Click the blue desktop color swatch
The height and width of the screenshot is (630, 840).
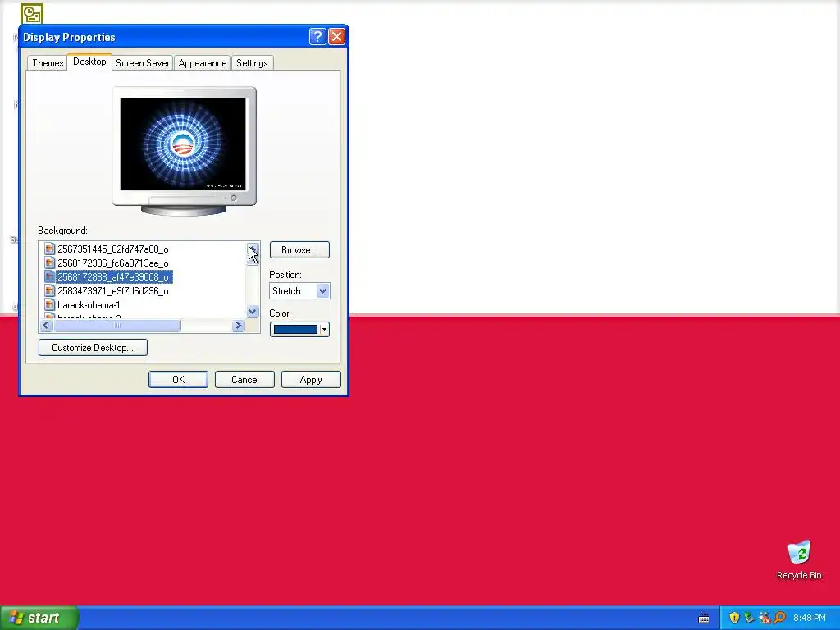pos(295,330)
